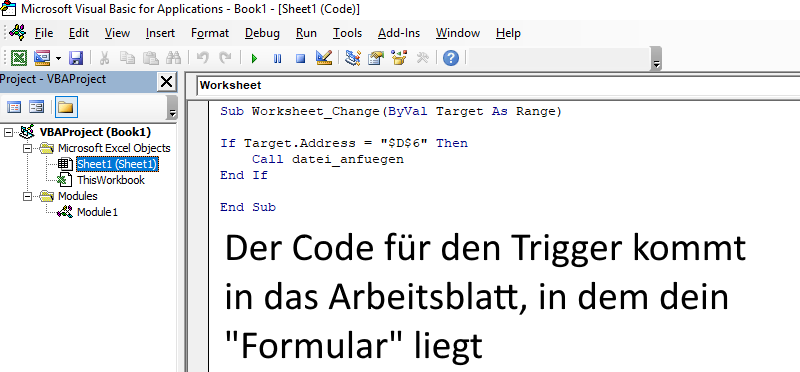Click the Call datei_anfuegen code line
The width and height of the screenshot is (800, 372).
click(328, 159)
